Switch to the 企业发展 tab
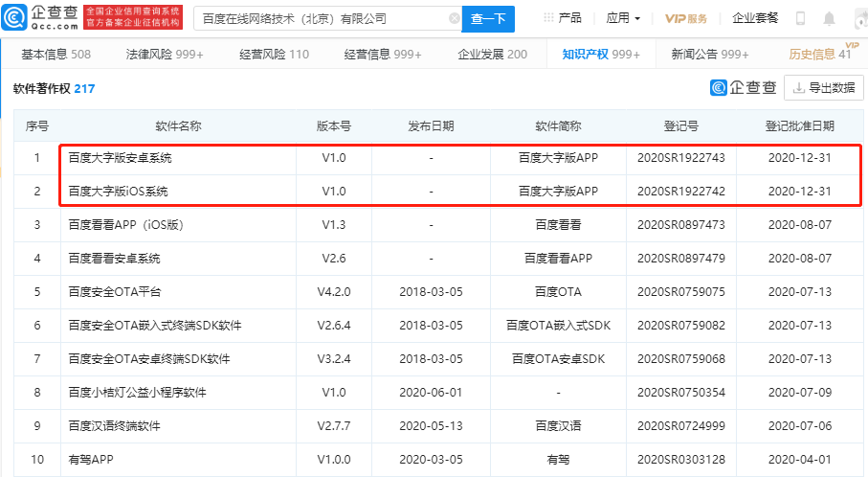The width and height of the screenshot is (868, 477). pos(492,55)
